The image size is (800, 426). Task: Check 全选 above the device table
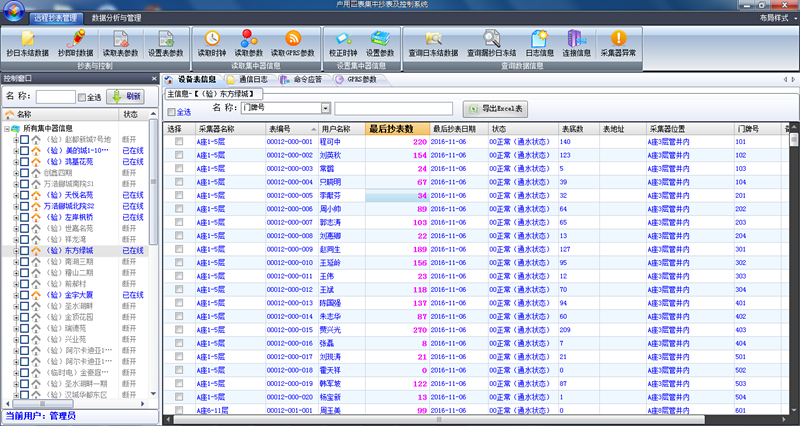pos(171,112)
